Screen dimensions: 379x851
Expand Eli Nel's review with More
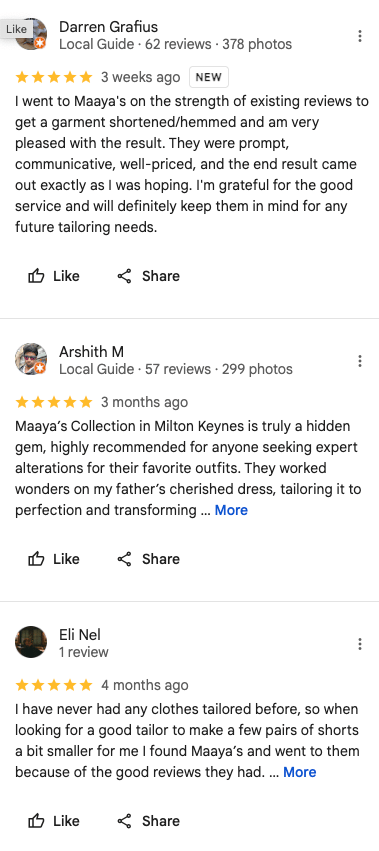[x=300, y=772]
